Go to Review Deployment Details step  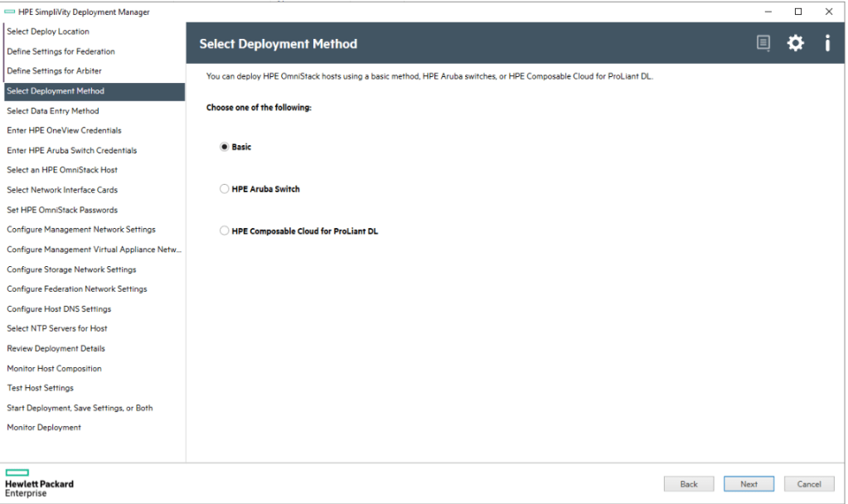pyautogui.click(x=56, y=348)
